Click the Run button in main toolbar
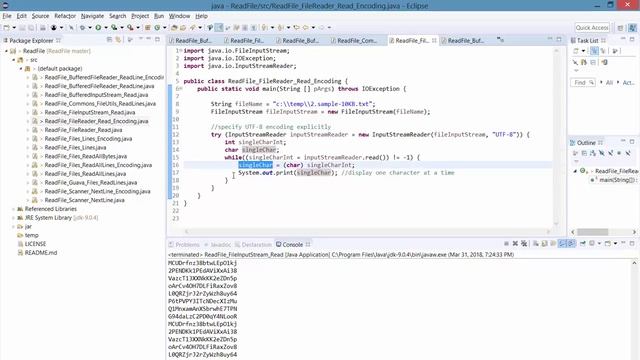This screenshot has height=360, width=640. (x=98, y=27)
